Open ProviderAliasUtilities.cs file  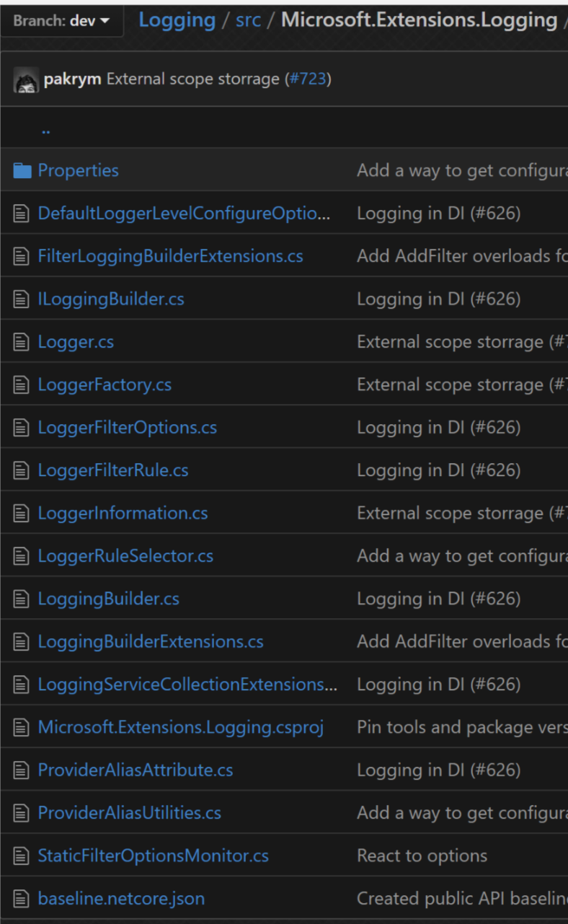tap(130, 813)
